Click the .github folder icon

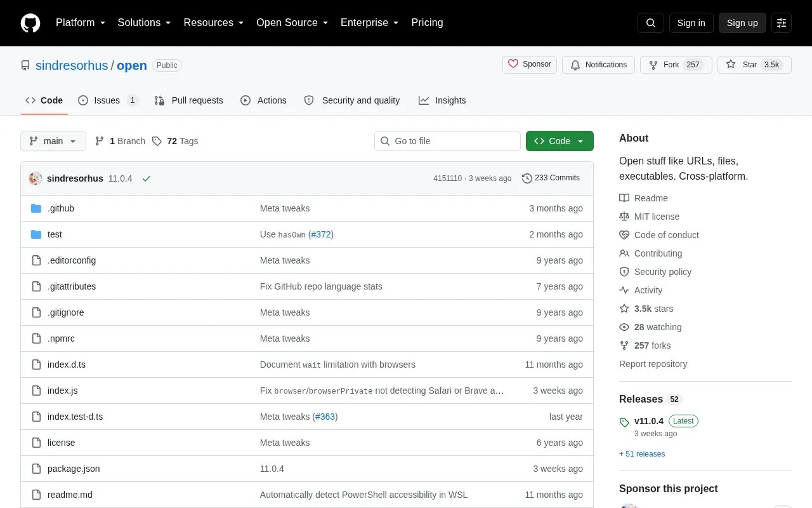coord(36,208)
